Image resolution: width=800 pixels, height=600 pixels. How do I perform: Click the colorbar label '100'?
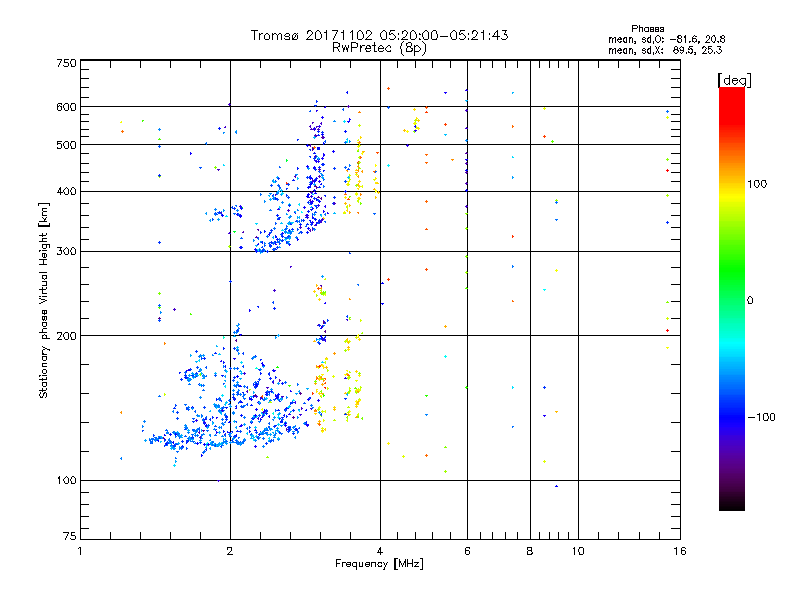(x=757, y=184)
